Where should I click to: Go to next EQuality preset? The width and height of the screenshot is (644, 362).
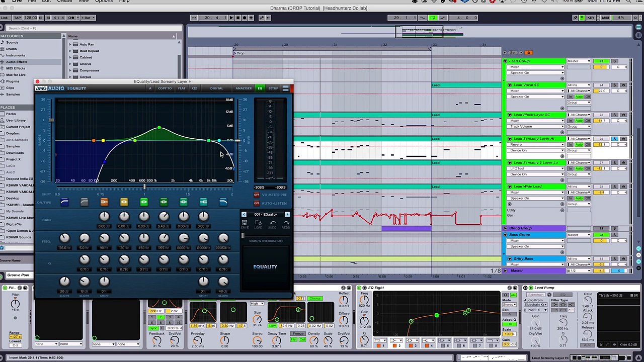pos(287,215)
